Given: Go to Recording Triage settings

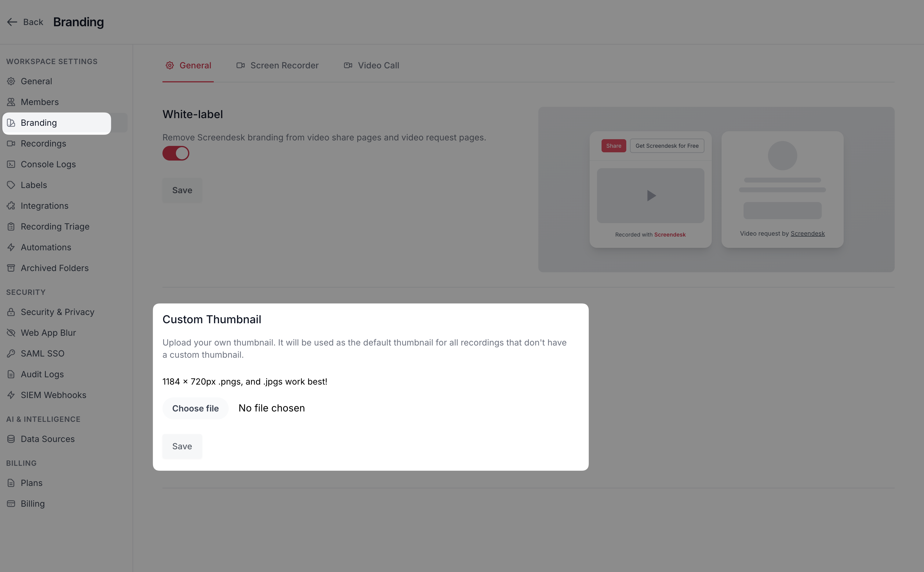Looking at the screenshot, I should pos(55,226).
